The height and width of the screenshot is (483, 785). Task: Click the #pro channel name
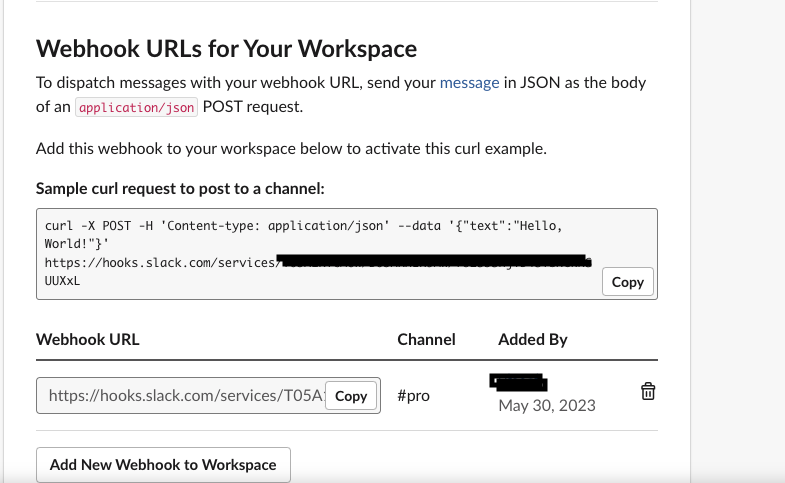click(414, 396)
